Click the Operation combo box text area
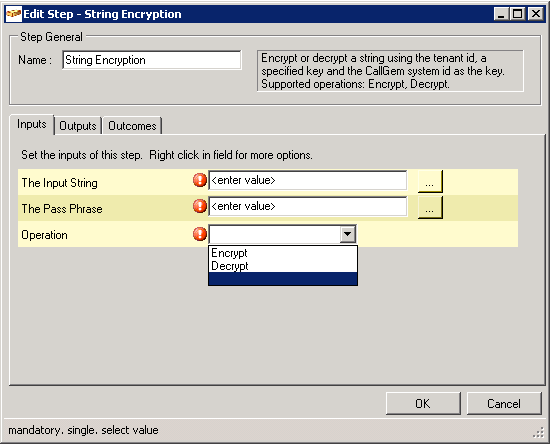This screenshot has width=551, height=445. (x=274, y=234)
